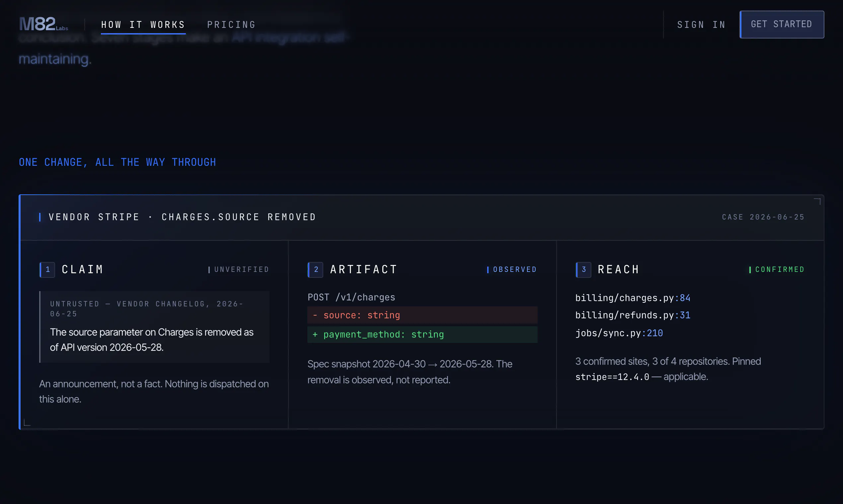Image resolution: width=843 pixels, height=504 pixels.
Task: Click the added 'payment_method: string' diff line
Action: (422, 335)
